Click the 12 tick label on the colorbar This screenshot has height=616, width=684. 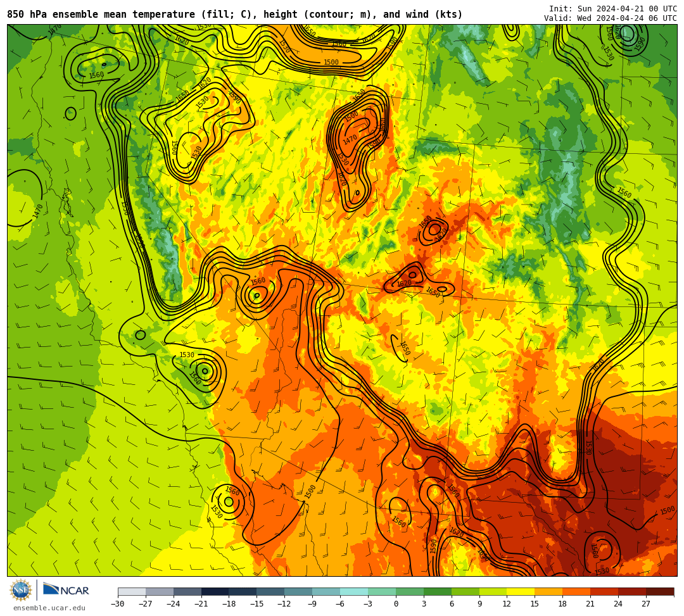[507, 604]
